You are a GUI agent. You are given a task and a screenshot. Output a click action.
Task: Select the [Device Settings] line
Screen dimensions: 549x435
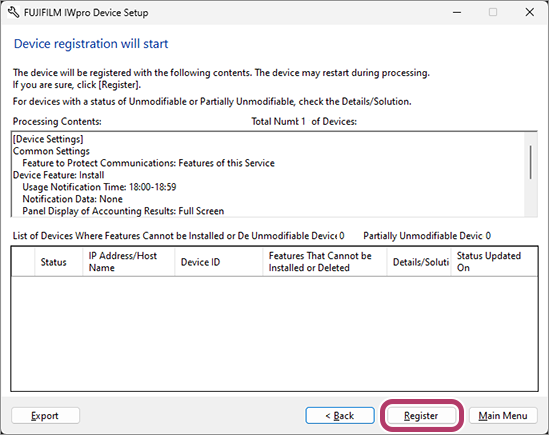click(x=48, y=139)
